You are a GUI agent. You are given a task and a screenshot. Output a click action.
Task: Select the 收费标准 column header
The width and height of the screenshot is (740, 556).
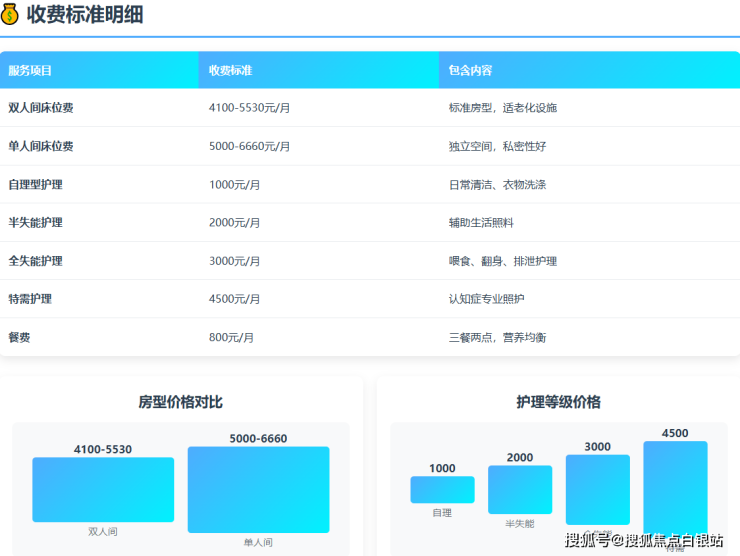(x=230, y=70)
